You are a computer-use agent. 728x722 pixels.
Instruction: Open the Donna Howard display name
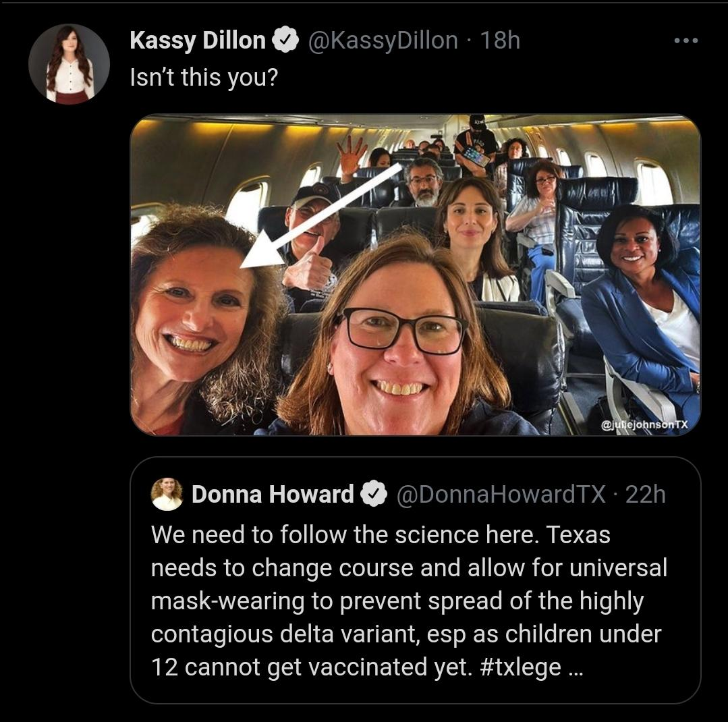pos(272,495)
